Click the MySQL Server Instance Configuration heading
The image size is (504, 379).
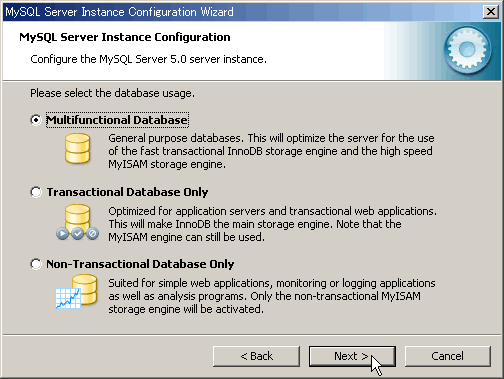pos(125,37)
